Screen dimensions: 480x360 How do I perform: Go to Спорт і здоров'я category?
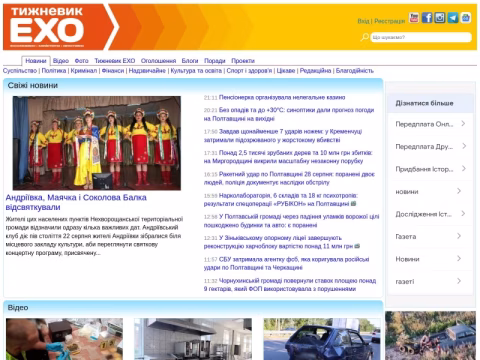coord(249,71)
